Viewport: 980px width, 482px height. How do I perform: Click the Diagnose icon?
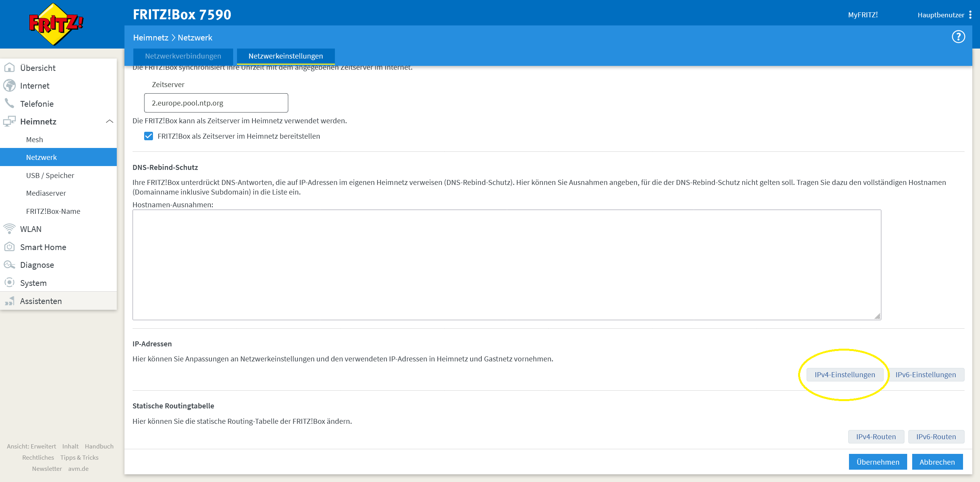tap(9, 265)
